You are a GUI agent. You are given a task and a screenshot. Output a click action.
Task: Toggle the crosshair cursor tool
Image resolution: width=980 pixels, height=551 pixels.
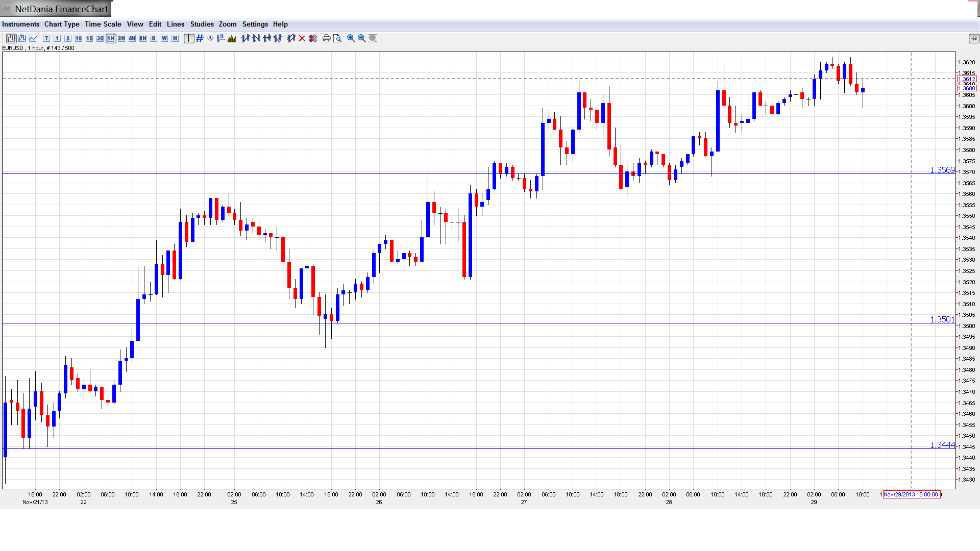click(x=189, y=38)
